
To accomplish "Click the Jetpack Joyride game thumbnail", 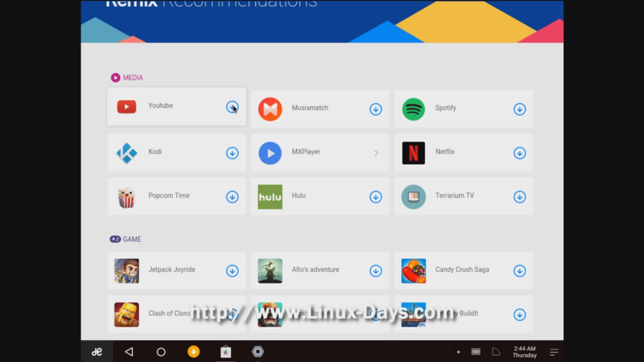I will [x=126, y=271].
